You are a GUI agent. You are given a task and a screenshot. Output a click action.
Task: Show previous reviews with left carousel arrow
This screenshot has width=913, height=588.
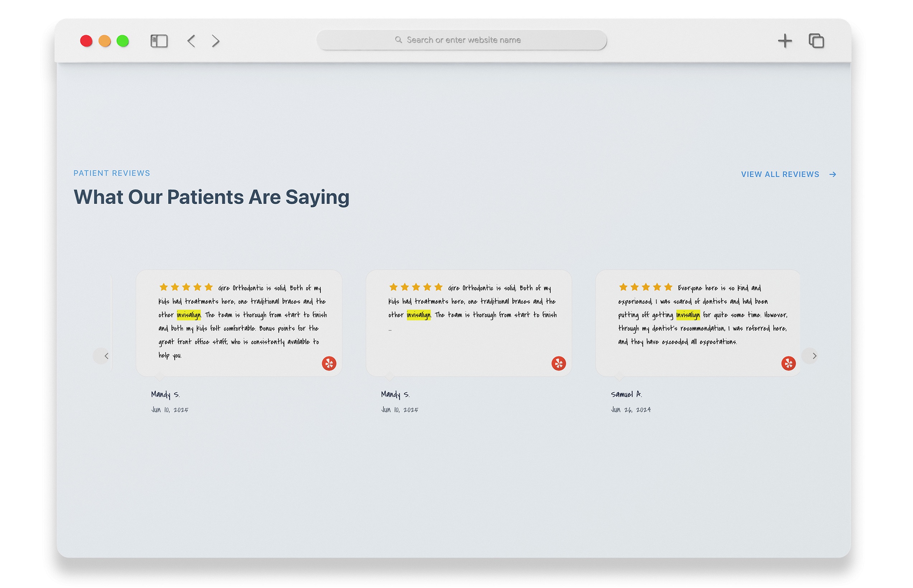(x=105, y=356)
